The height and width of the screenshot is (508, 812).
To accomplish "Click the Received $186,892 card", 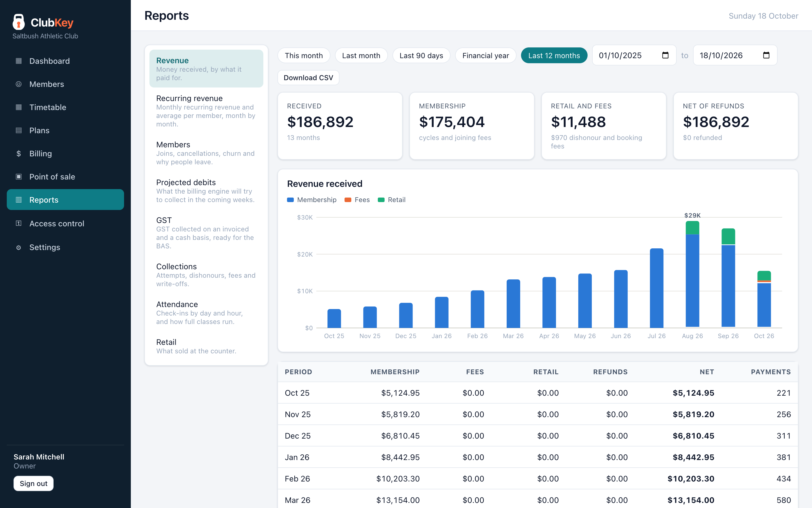I will pos(340,126).
